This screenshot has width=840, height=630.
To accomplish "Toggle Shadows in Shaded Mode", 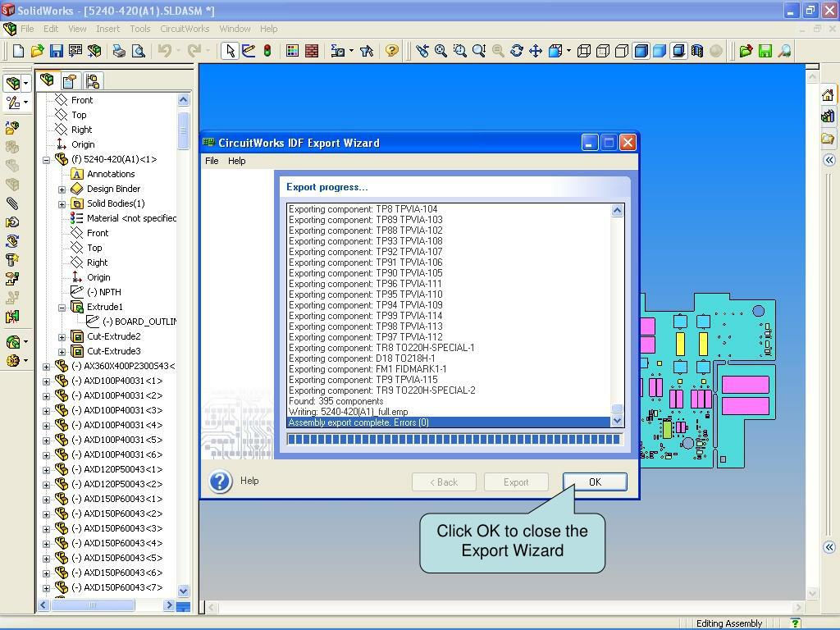I will [x=678, y=51].
